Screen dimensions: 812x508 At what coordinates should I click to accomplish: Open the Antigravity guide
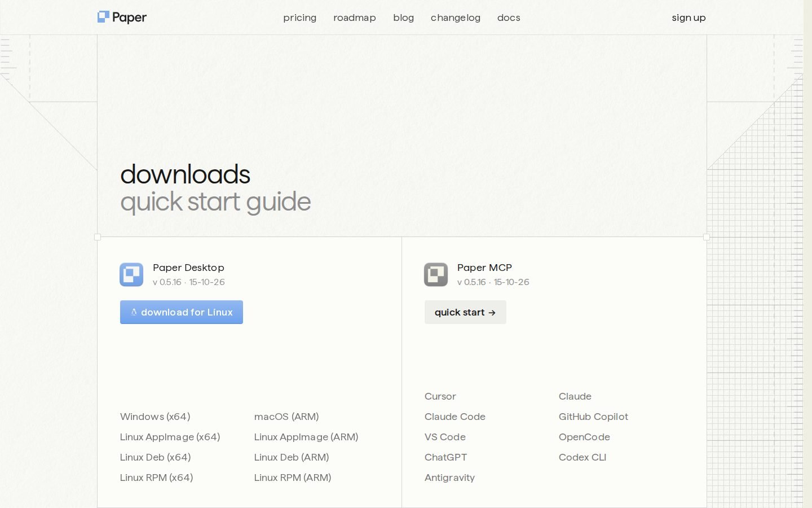pos(449,478)
